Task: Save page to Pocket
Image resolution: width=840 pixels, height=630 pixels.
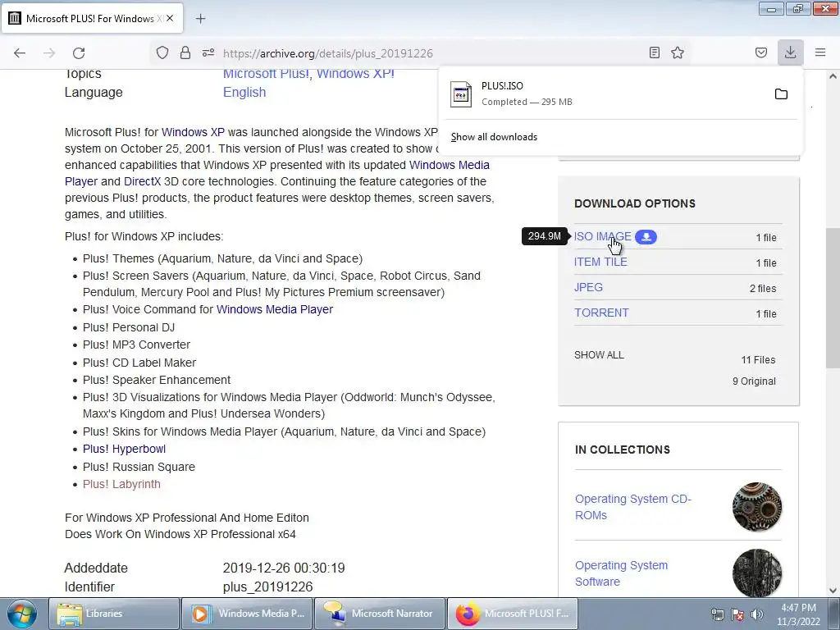Action: (761, 52)
